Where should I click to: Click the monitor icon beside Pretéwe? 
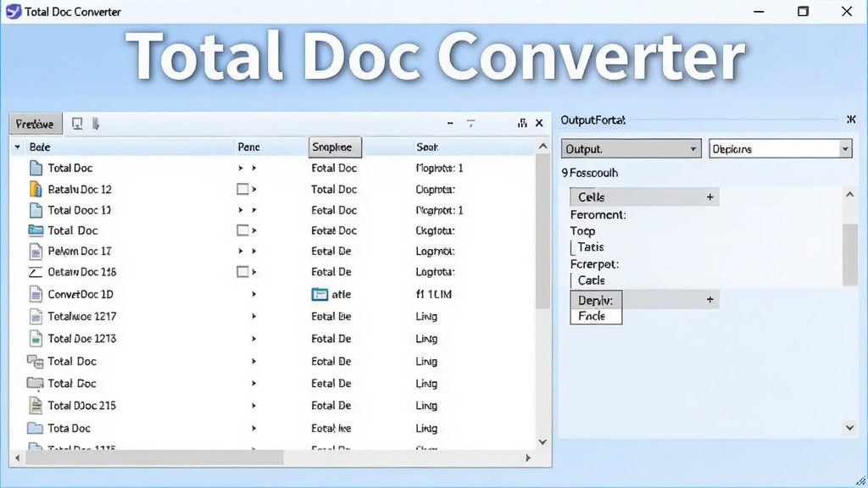pyautogui.click(x=77, y=124)
